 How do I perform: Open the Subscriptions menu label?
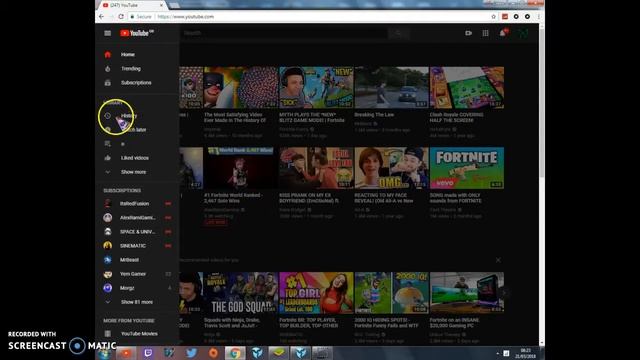(136, 83)
